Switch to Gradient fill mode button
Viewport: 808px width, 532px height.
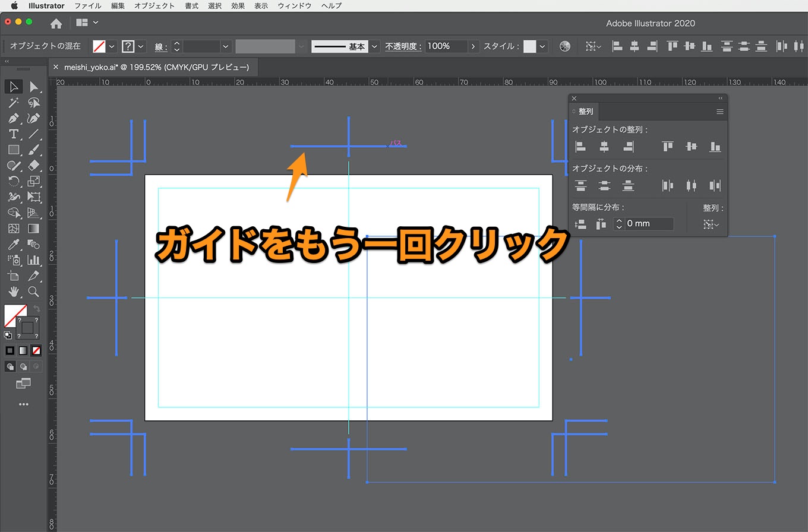[x=23, y=351]
